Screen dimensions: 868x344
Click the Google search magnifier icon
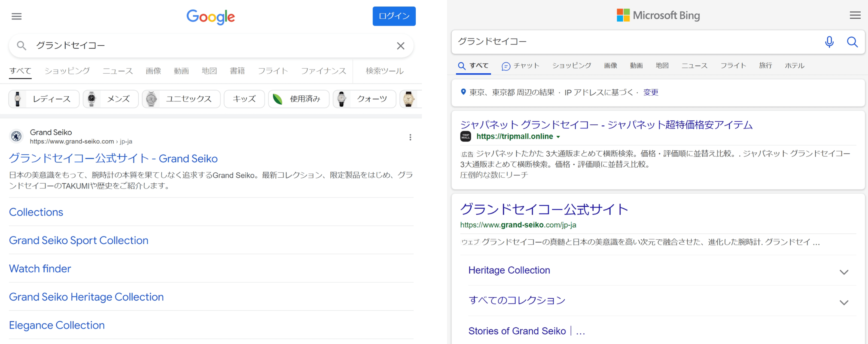21,45
